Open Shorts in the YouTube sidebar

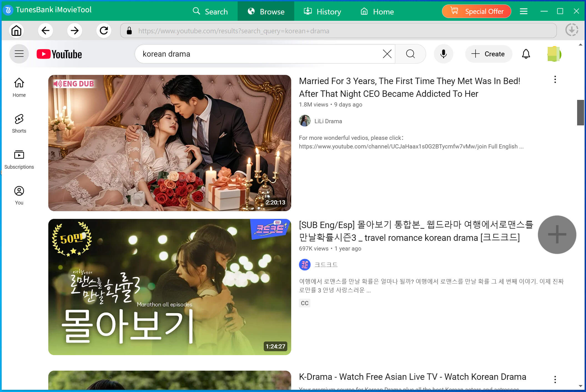19,123
